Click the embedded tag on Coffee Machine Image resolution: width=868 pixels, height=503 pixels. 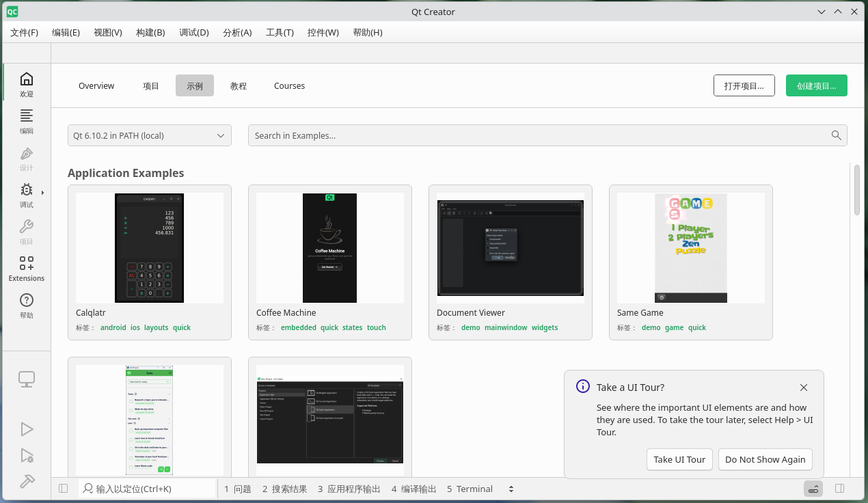pos(299,327)
